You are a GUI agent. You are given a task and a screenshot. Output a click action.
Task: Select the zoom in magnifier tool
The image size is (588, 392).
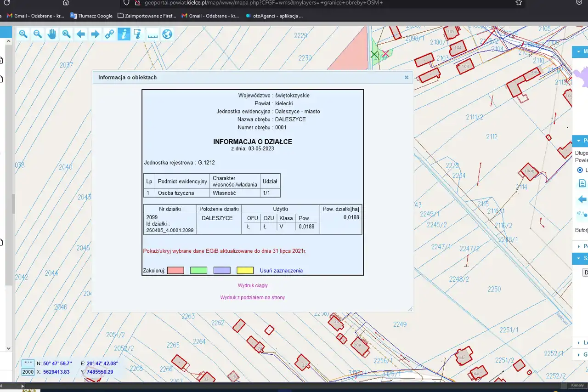[x=23, y=34]
